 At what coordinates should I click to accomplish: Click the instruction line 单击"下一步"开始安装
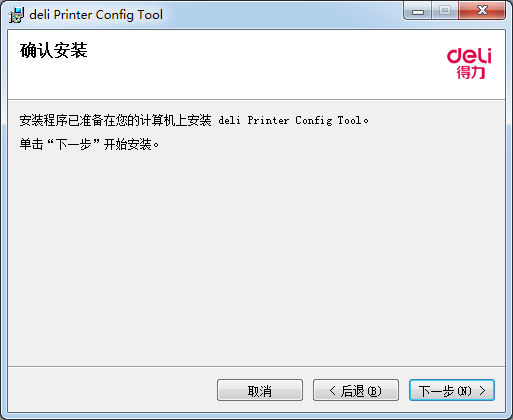click(x=89, y=144)
